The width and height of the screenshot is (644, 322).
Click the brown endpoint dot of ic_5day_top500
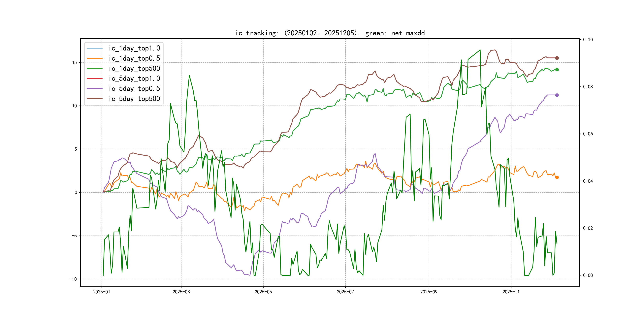(557, 58)
